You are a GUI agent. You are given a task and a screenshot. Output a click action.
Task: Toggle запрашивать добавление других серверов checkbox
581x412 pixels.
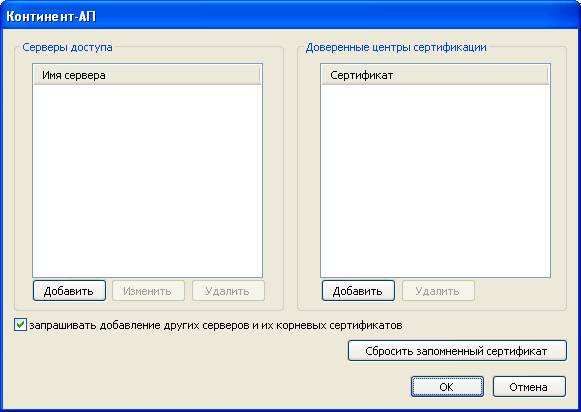(x=20, y=325)
